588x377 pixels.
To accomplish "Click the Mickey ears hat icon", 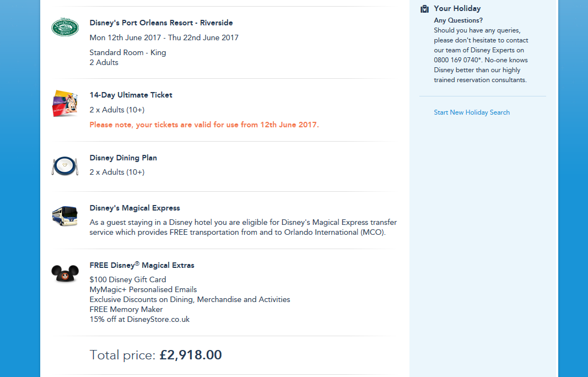I will [x=65, y=273].
